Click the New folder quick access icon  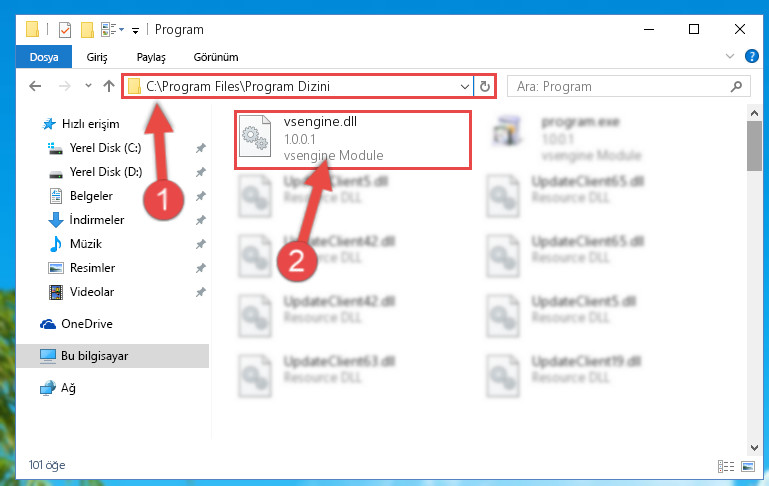(87, 30)
